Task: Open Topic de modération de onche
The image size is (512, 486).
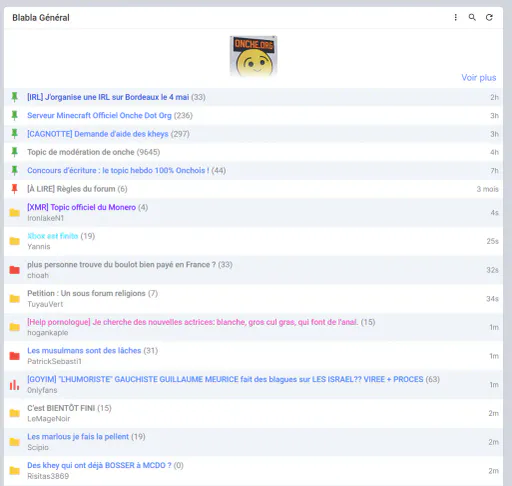Action: pyautogui.click(x=81, y=152)
